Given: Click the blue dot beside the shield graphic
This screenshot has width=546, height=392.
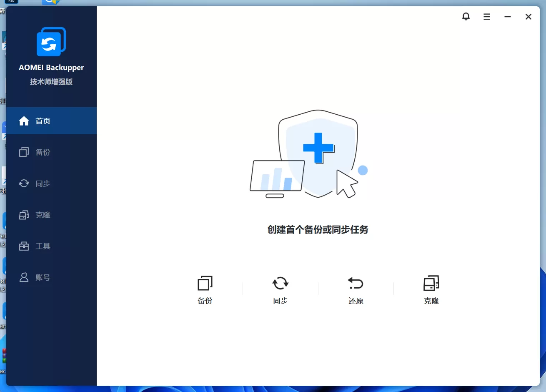Looking at the screenshot, I should point(363,170).
